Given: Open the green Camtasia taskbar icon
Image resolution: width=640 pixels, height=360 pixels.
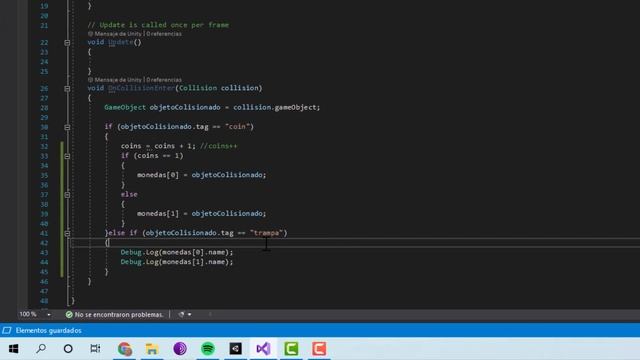Looking at the screenshot, I should 291,349.
